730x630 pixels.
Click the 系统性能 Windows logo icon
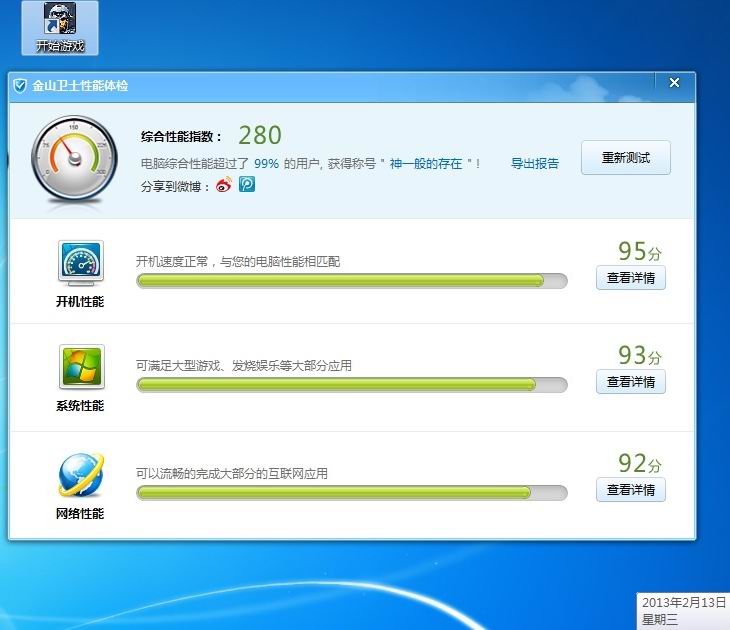click(81, 367)
